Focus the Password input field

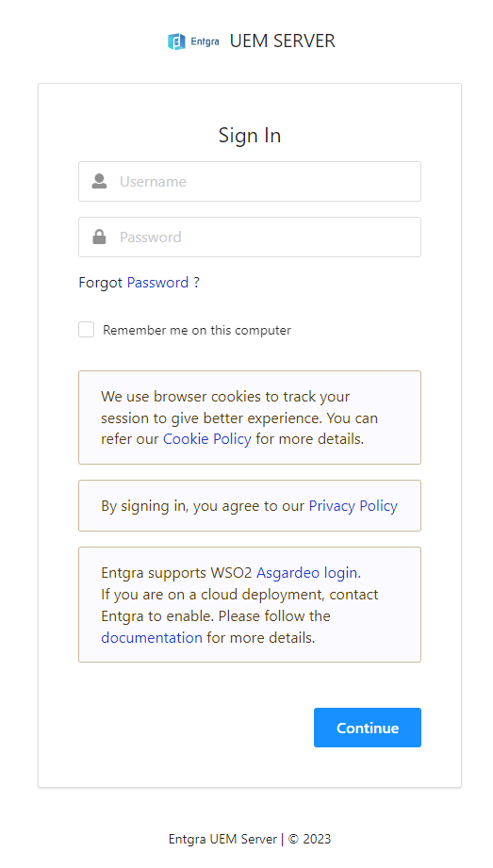coord(250,237)
